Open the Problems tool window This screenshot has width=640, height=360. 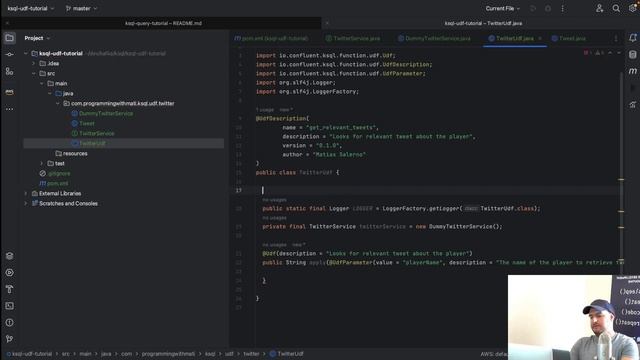click(9, 322)
